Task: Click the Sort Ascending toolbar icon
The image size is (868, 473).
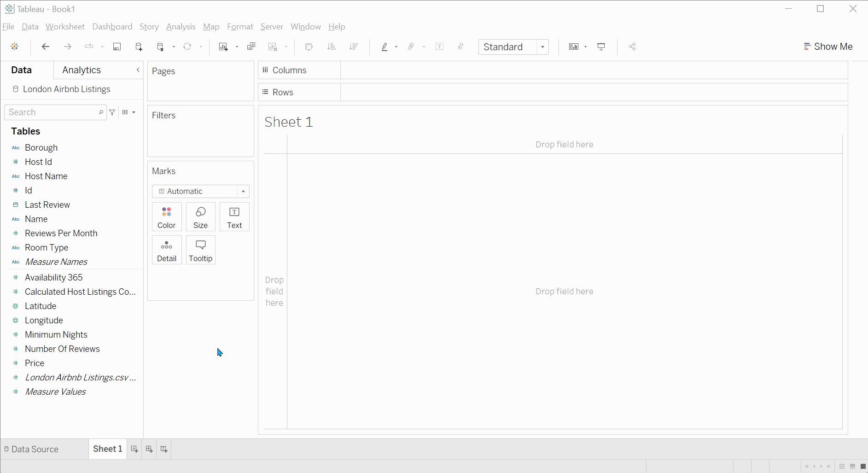Action: 331,47
